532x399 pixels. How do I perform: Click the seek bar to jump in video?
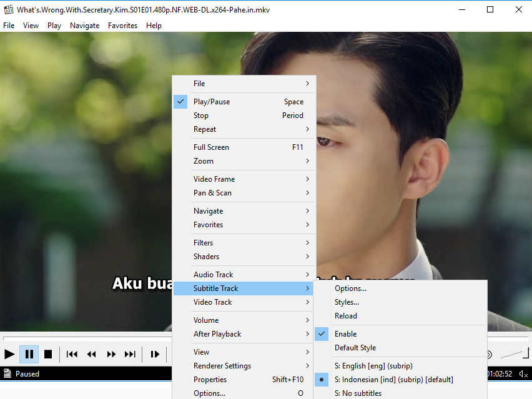(x=87, y=338)
